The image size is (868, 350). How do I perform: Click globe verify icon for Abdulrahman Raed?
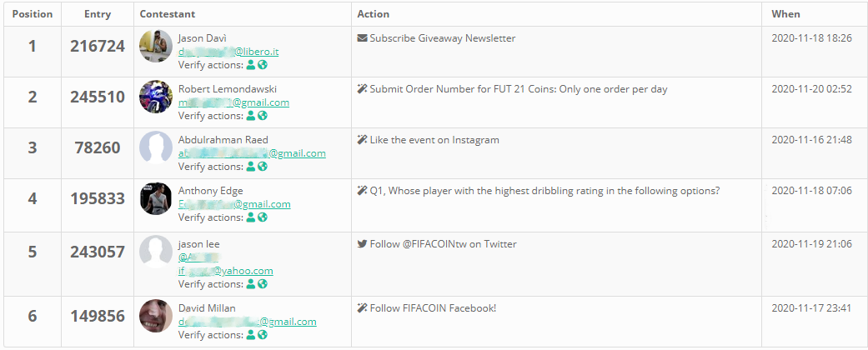pyautogui.click(x=263, y=167)
